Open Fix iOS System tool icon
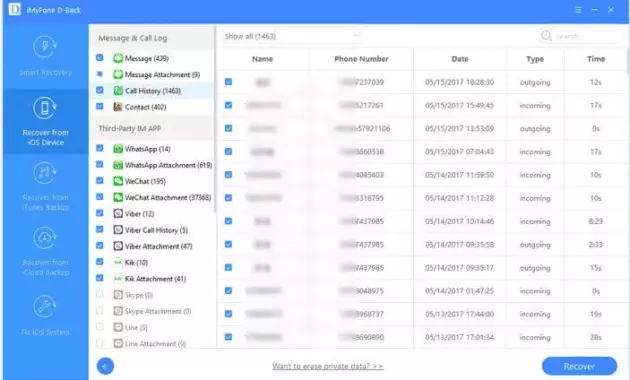 (x=45, y=306)
